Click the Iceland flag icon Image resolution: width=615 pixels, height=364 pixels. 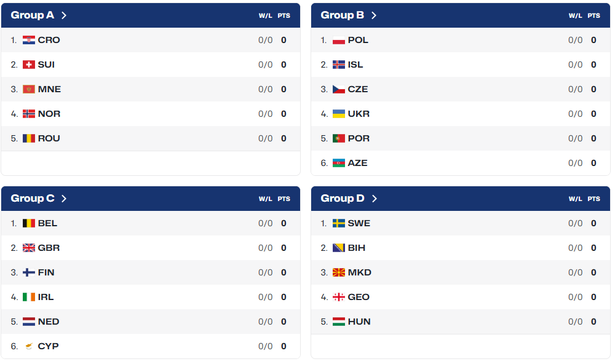(x=338, y=65)
